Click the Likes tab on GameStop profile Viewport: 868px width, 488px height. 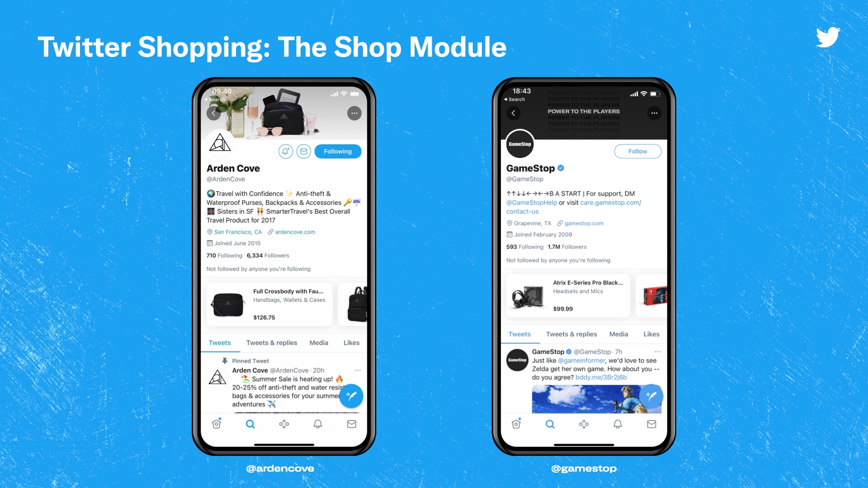pyautogui.click(x=651, y=333)
